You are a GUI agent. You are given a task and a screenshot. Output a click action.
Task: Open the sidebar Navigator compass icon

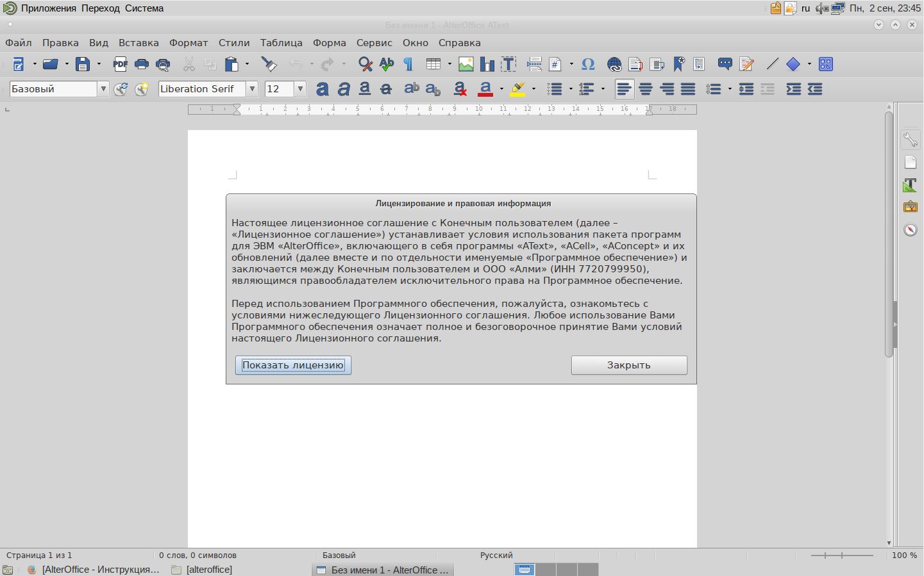point(911,229)
